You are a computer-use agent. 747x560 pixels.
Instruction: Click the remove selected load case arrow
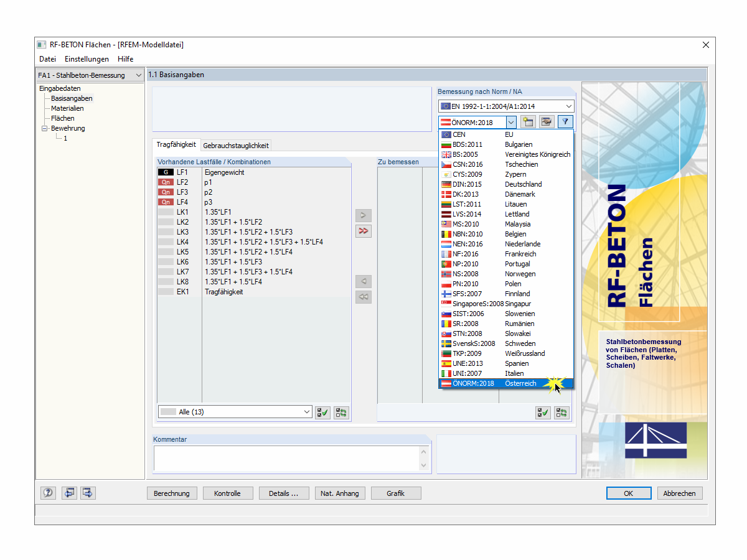pos(364,281)
